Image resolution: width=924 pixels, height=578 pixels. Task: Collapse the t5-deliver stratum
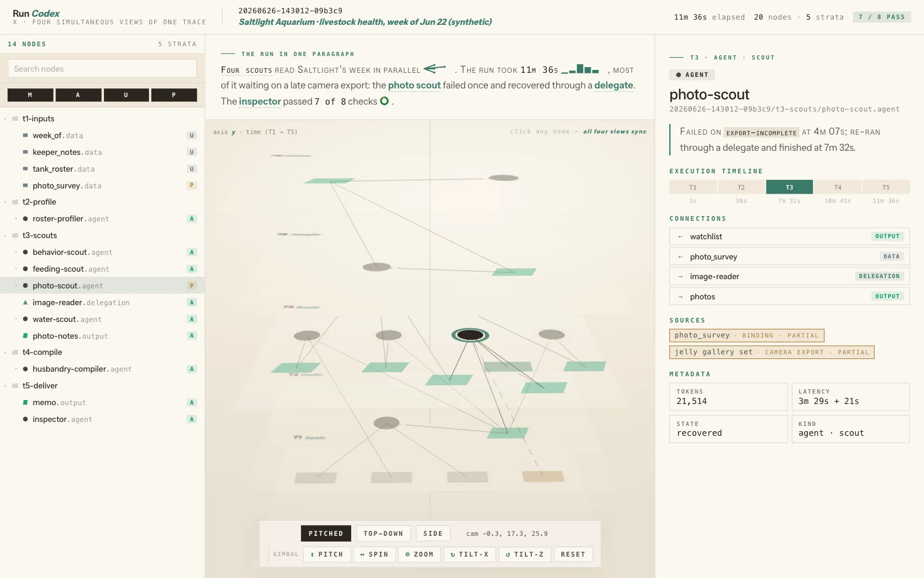[6, 386]
